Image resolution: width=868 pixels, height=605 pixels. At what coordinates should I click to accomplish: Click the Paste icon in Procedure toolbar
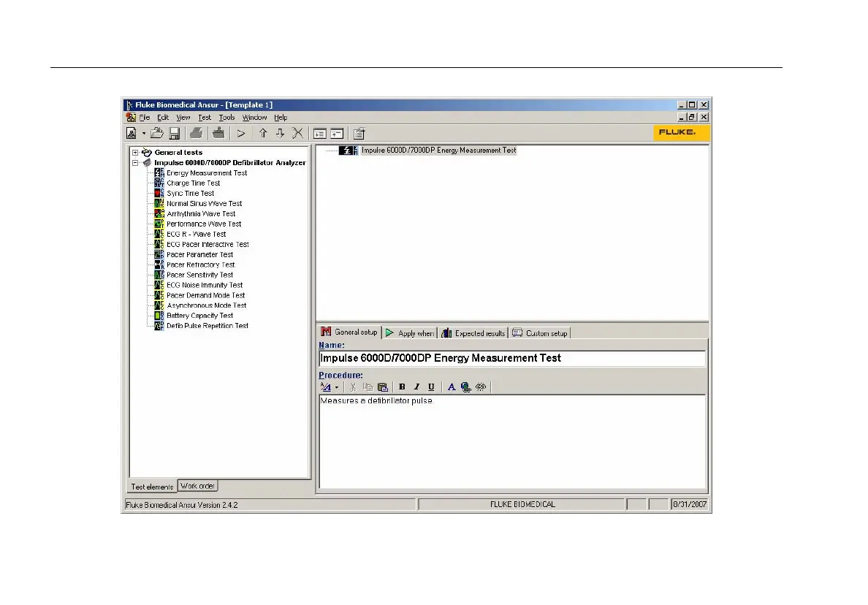tap(383, 387)
